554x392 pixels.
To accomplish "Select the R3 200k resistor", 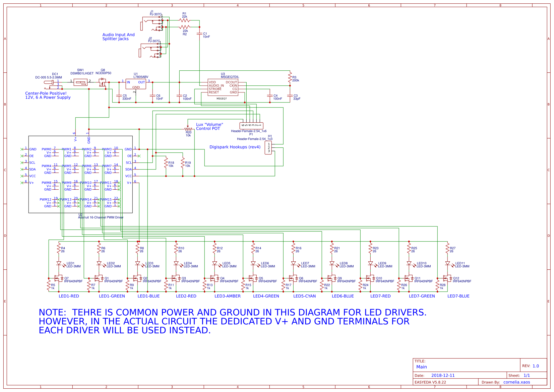I will [290, 78].
